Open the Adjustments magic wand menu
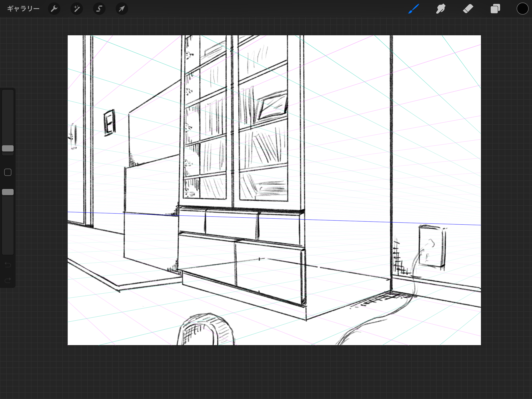Viewport: 532px width, 399px height. pos(77,9)
